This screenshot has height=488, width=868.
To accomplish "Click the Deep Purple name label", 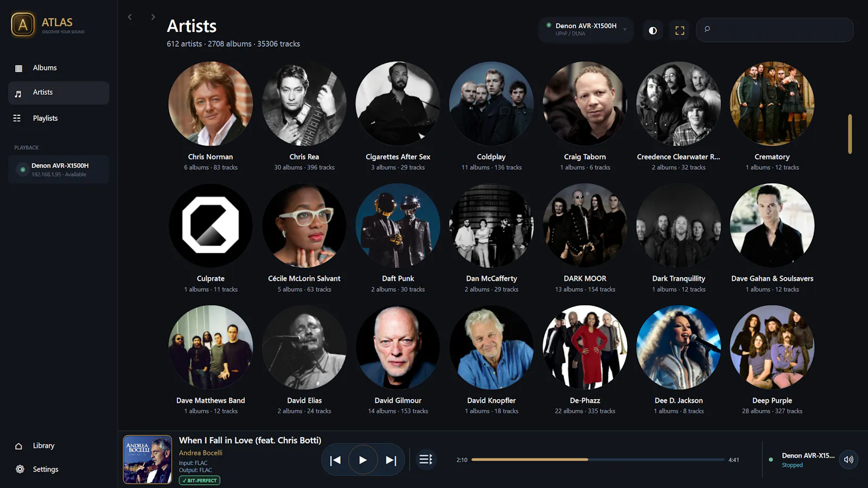I will tap(772, 401).
